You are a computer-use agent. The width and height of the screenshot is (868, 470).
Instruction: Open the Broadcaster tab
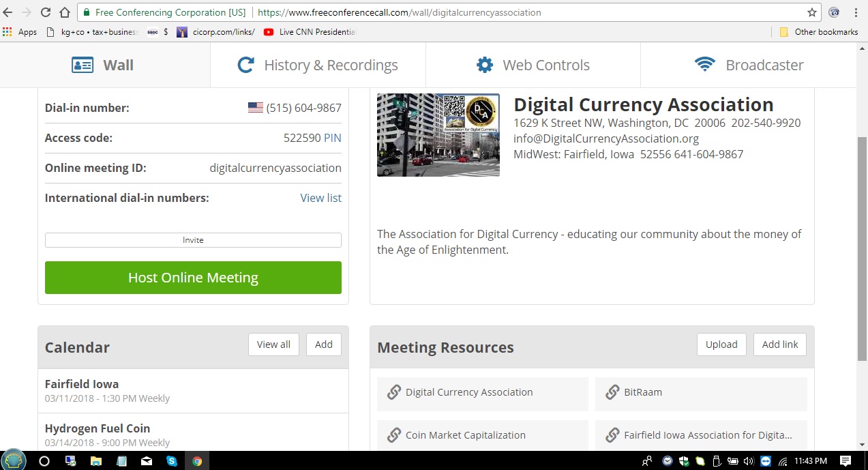pyautogui.click(x=749, y=65)
